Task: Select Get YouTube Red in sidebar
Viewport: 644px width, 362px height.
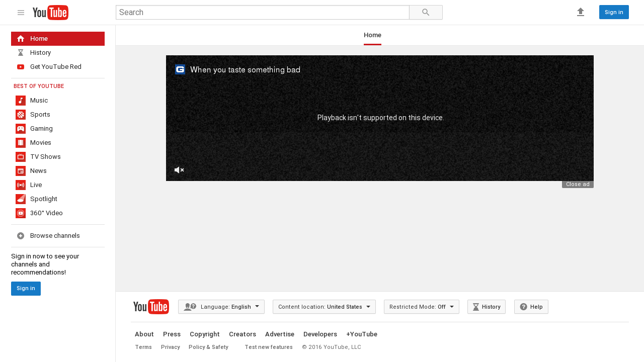Action: (58, 67)
